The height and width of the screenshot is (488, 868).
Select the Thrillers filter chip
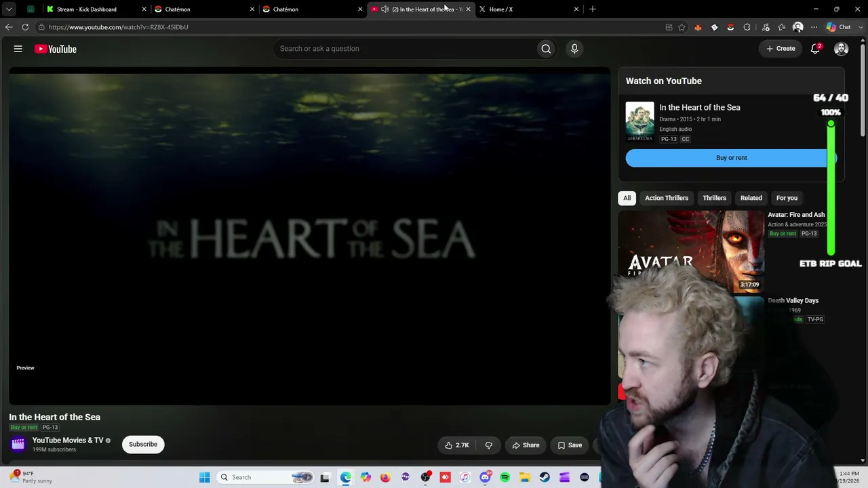(x=714, y=198)
